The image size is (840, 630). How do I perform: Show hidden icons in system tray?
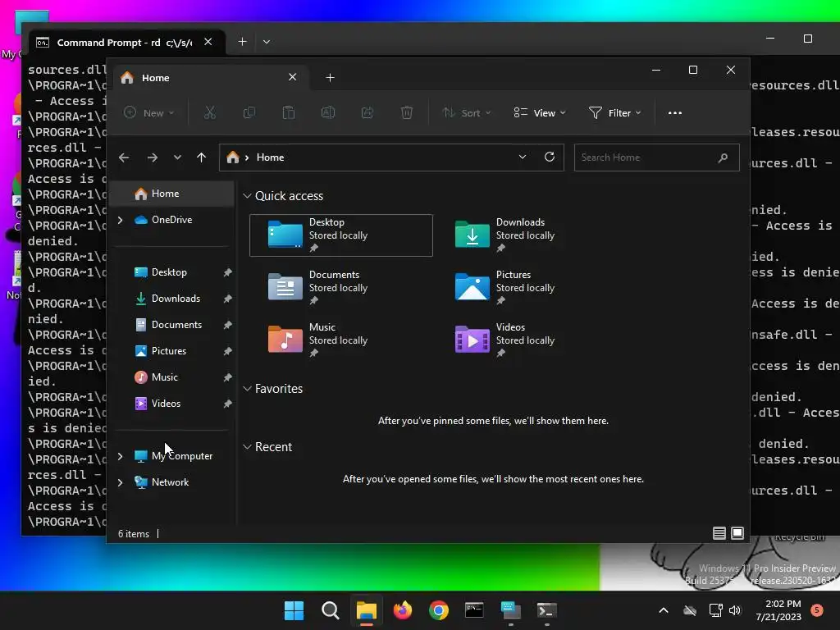pyautogui.click(x=663, y=610)
